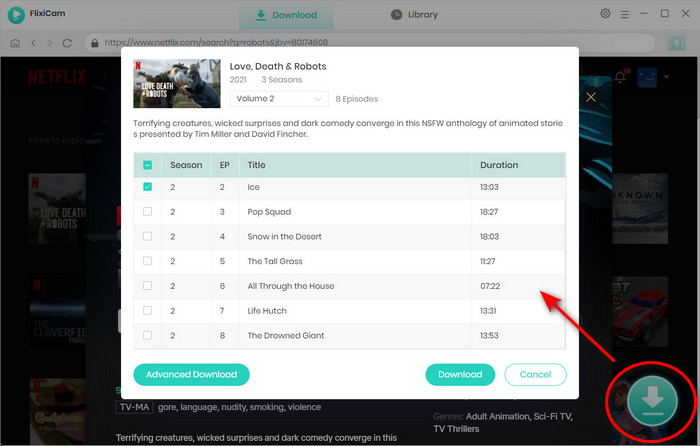Go to browser home page
Image resolution: width=700 pixels, height=446 pixels.
pyautogui.click(x=15, y=43)
